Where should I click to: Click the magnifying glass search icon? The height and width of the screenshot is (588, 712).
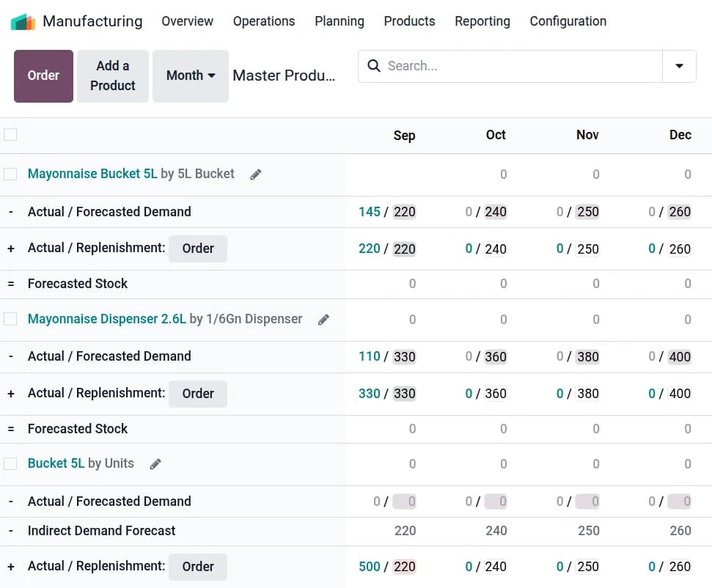pos(374,66)
